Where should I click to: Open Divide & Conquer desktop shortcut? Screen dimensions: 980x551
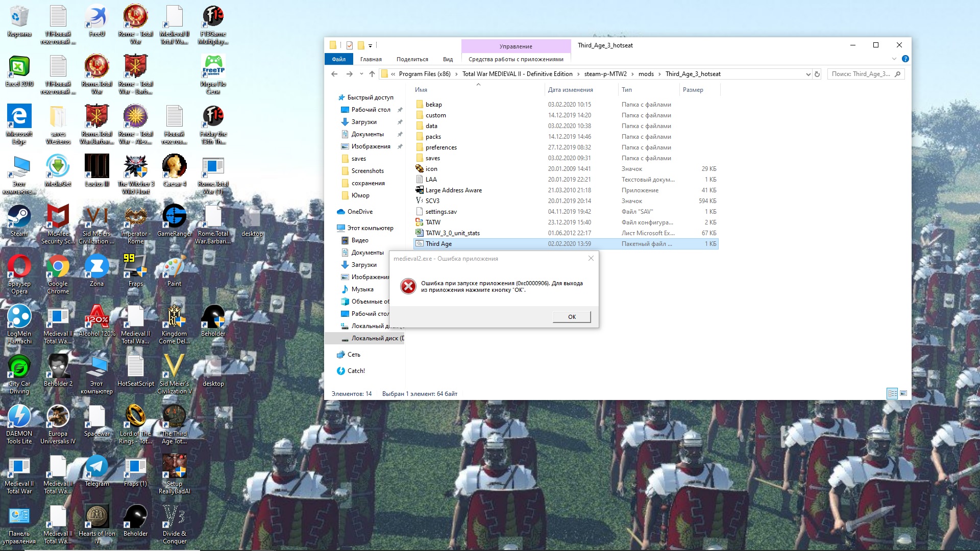pyautogui.click(x=174, y=524)
